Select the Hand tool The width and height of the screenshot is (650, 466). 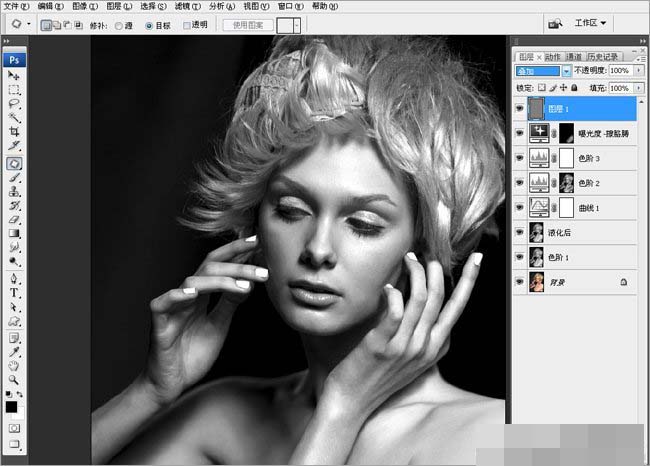(14, 366)
